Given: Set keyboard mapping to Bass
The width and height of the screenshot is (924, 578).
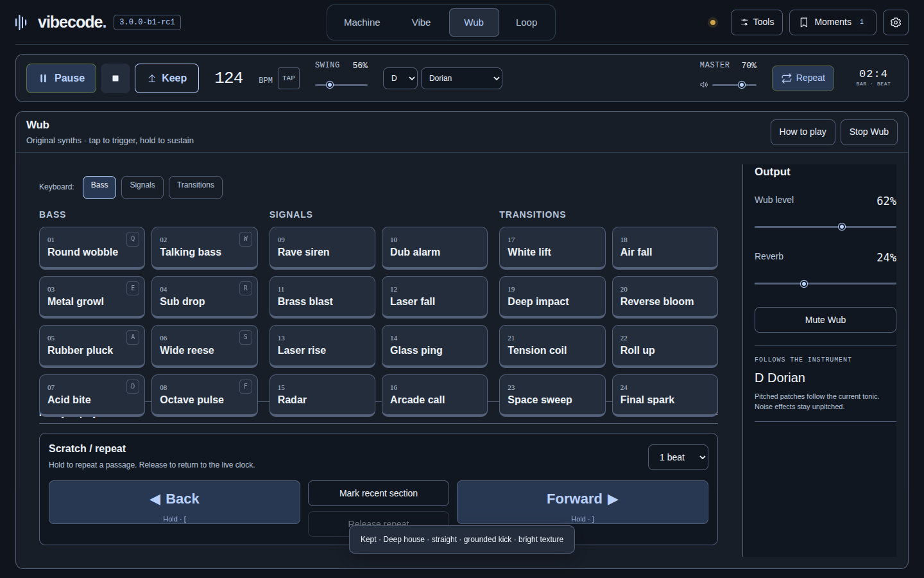Looking at the screenshot, I should click(x=99, y=187).
